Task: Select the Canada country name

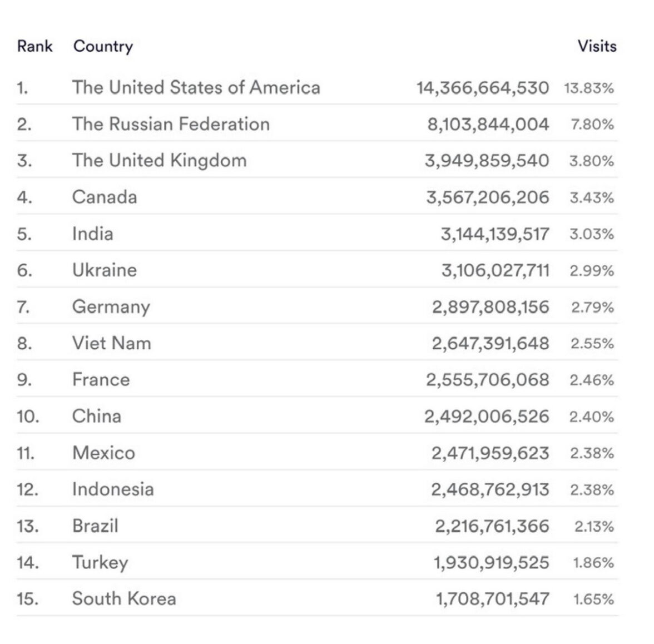Action: click(105, 197)
